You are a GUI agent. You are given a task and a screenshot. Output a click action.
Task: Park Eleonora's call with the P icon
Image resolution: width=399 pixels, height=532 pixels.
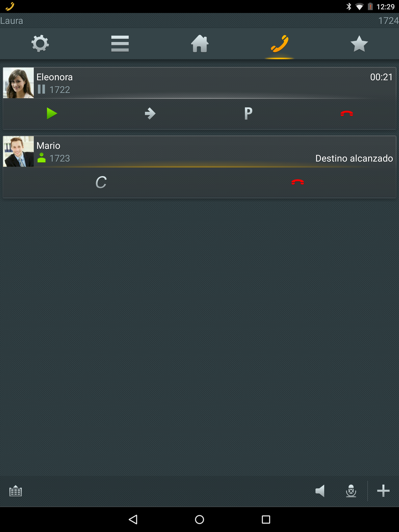[x=248, y=114]
